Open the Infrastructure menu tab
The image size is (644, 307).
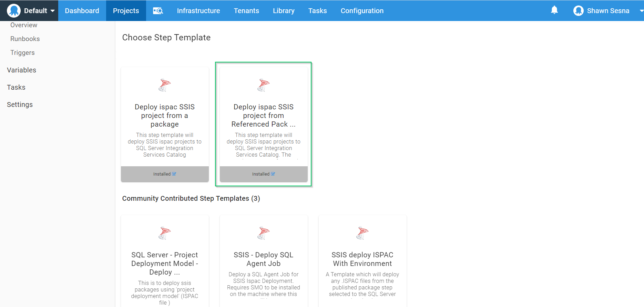coord(198,11)
